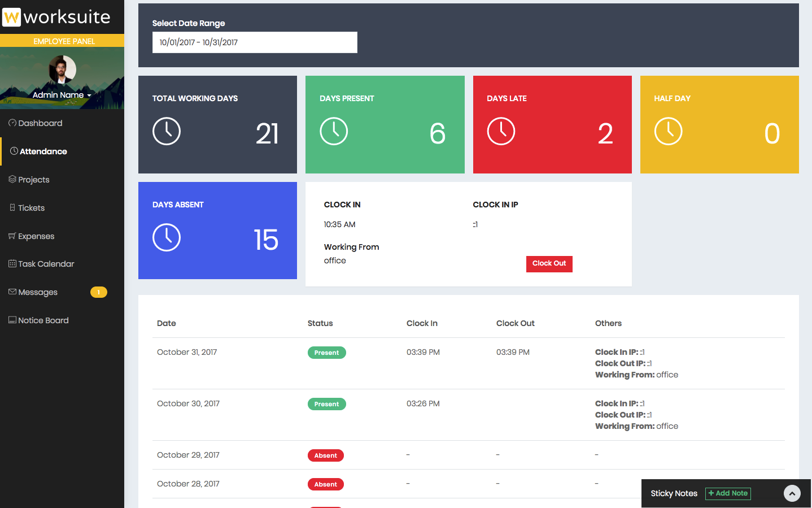Expand the Sticky Notes panel chevron
Screen dimensions: 812x508
pyautogui.click(x=792, y=493)
